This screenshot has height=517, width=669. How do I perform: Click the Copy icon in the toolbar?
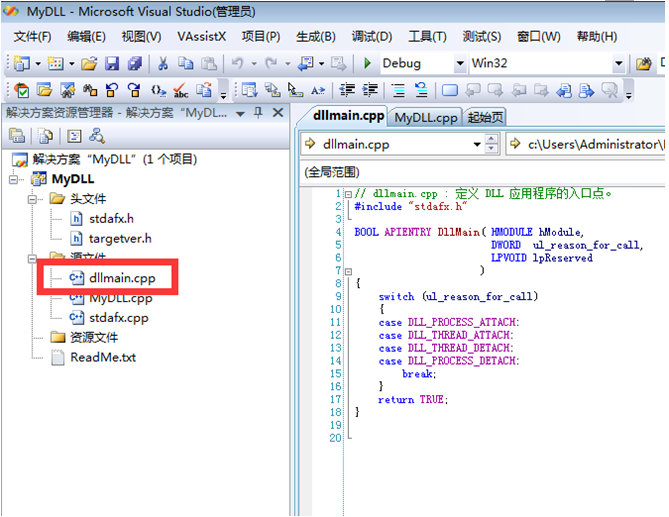coord(186,64)
